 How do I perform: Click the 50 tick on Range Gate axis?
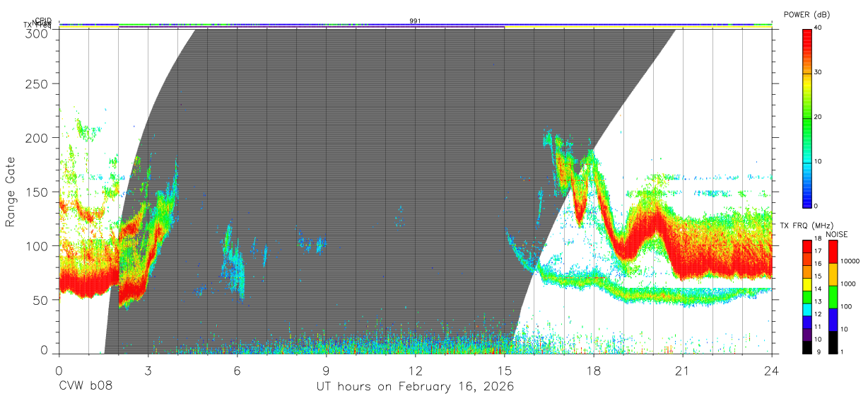[x=41, y=299]
